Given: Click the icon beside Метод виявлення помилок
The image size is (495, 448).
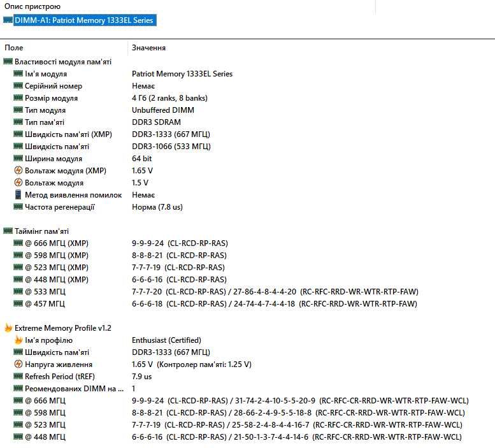Looking at the screenshot, I should point(18,195).
